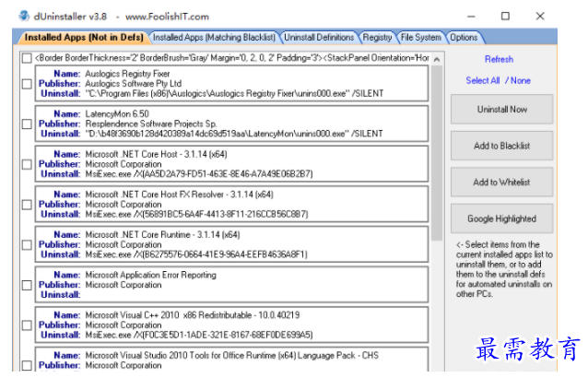Click .NET Core Host FX Resolver name text
The width and height of the screenshot is (588, 378).
point(179,195)
